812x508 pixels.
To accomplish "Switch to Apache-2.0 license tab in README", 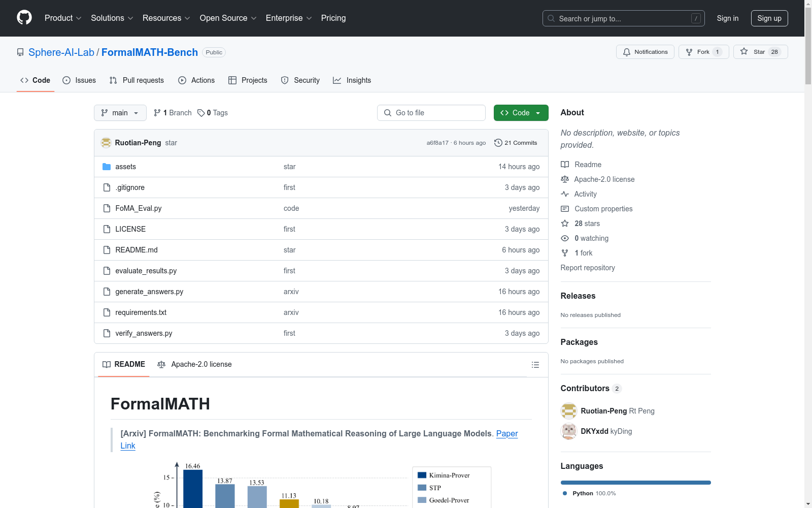I will (x=194, y=364).
